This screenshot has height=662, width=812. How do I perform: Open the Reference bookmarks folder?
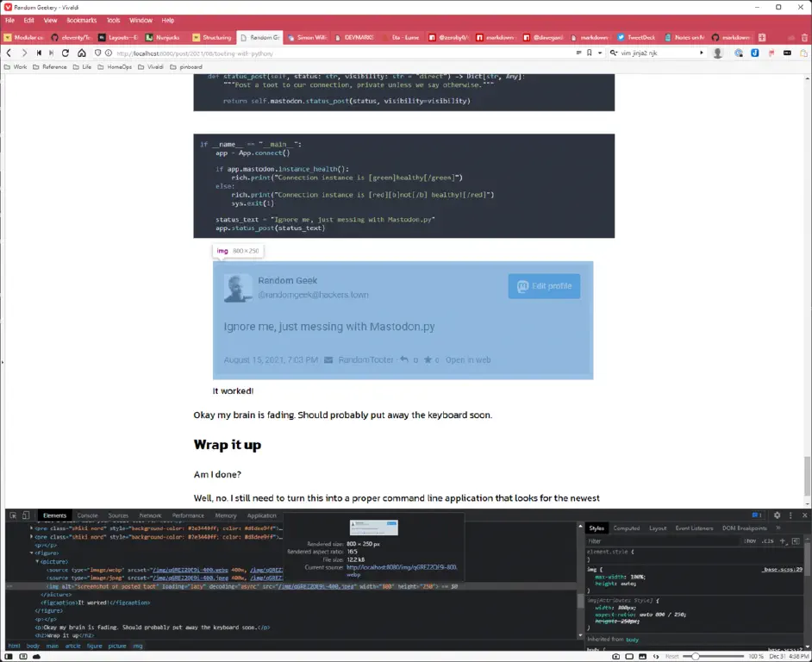50,67
